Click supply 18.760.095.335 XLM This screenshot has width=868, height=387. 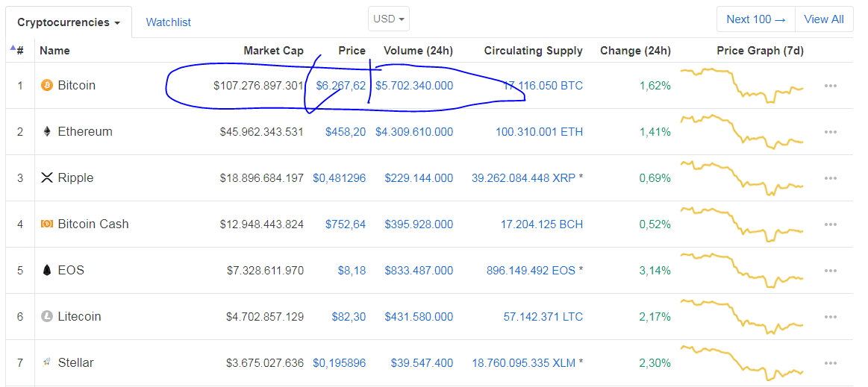point(522,362)
